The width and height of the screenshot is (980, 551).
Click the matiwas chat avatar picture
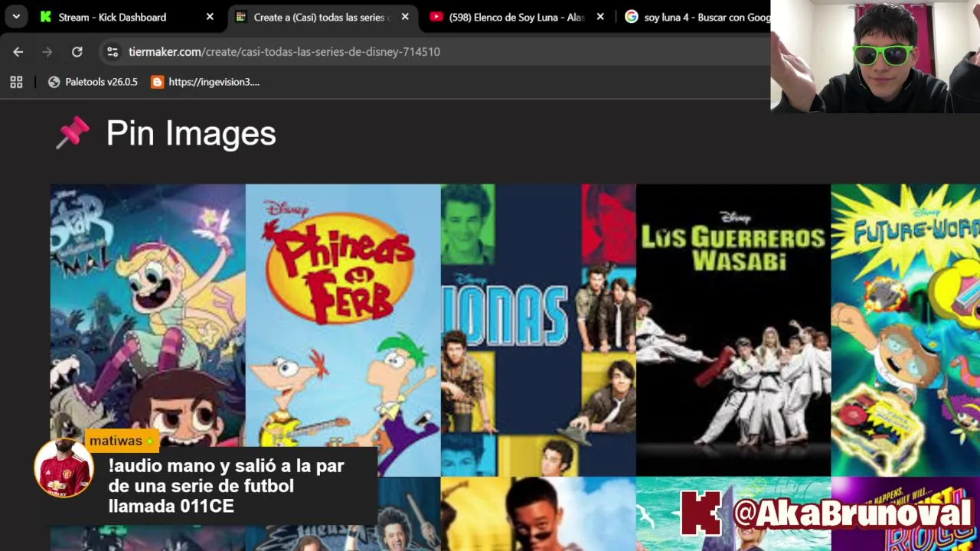[x=64, y=468]
